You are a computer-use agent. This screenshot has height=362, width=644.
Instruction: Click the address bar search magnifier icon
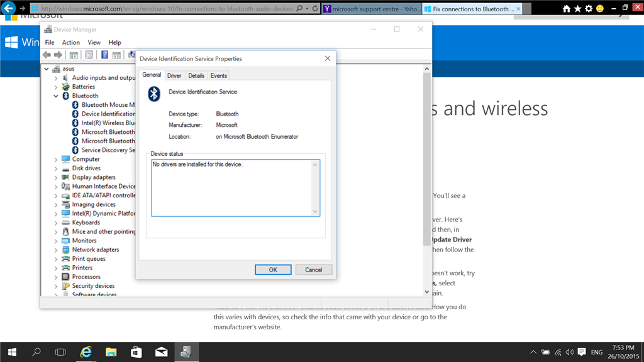click(x=299, y=8)
